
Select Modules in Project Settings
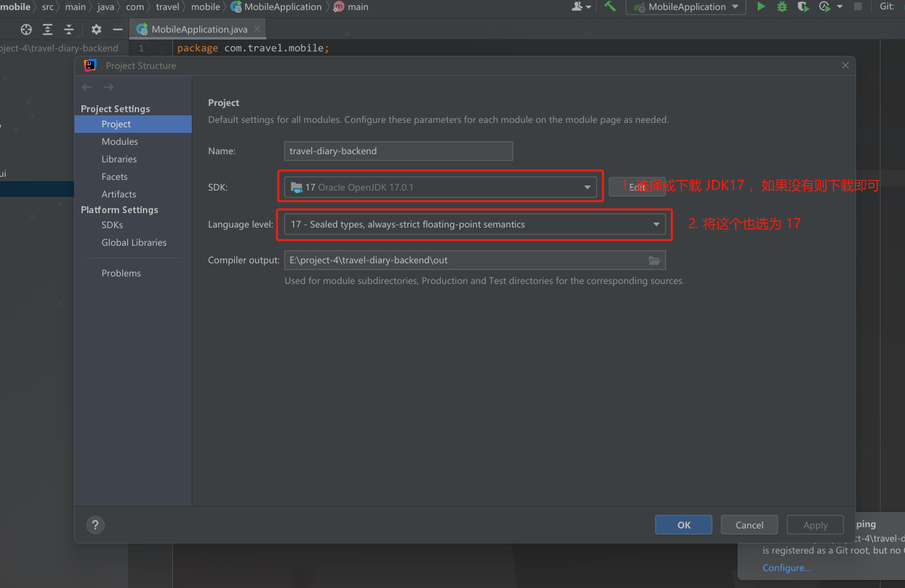click(120, 142)
